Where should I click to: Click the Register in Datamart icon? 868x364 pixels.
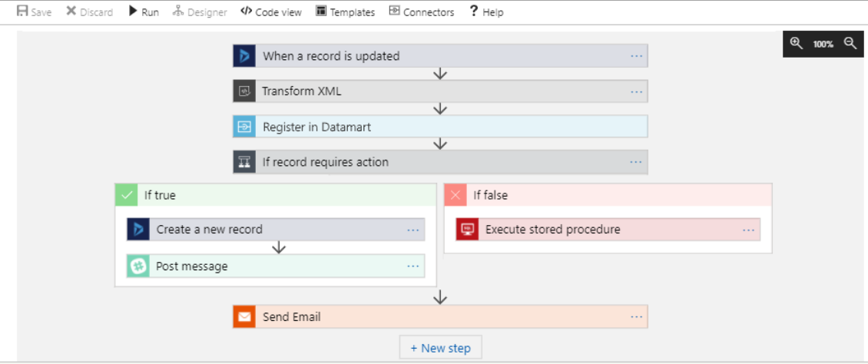(x=244, y=127)
